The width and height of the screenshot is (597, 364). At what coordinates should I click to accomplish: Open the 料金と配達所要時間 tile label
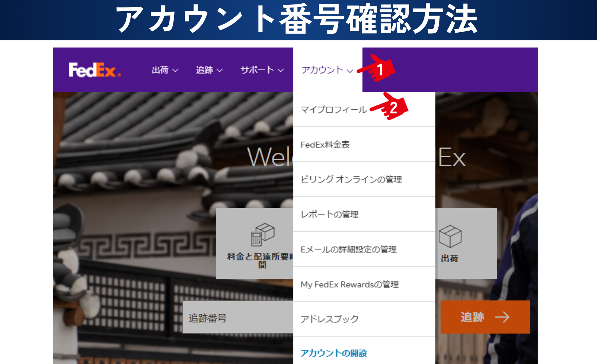260,260
